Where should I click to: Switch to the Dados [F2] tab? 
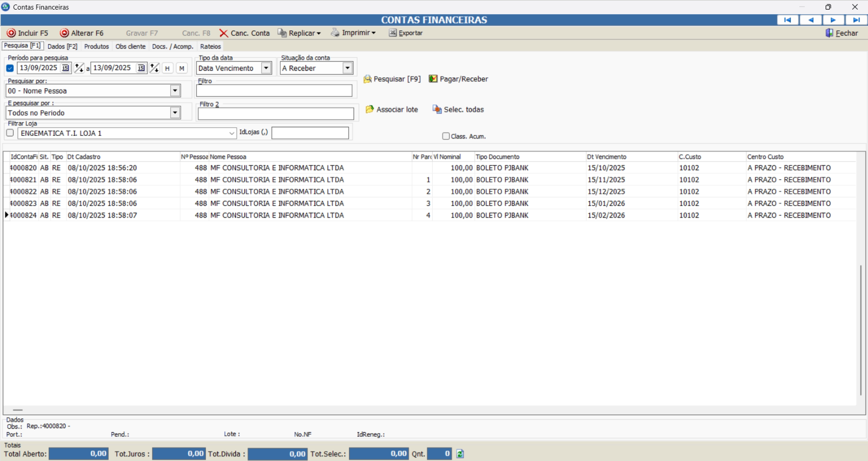(x=62, y=46)
